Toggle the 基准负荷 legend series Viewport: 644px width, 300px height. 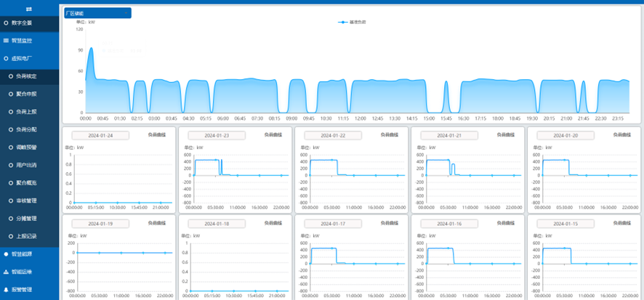coord(352,23)
